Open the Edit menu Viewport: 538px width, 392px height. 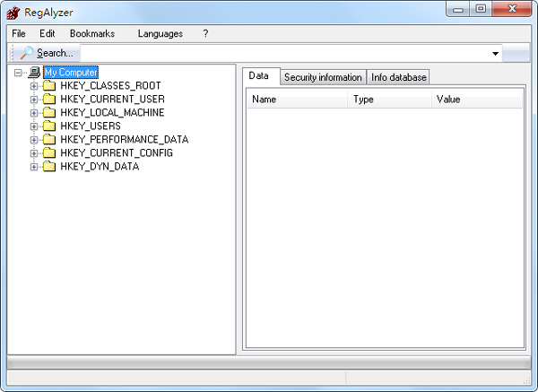pyautogui.click(x=47, y=34)
